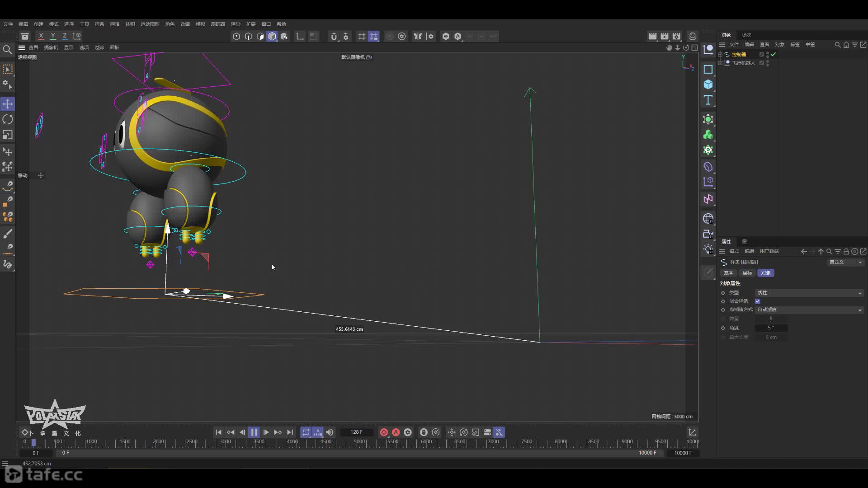The image size is (868, 488).
Task: Toggle the loop playback button
Action: pyautogui.click(x=306, y=432)
